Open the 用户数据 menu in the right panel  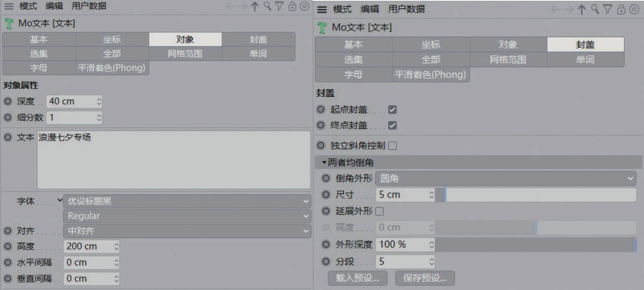pos(406,9)
